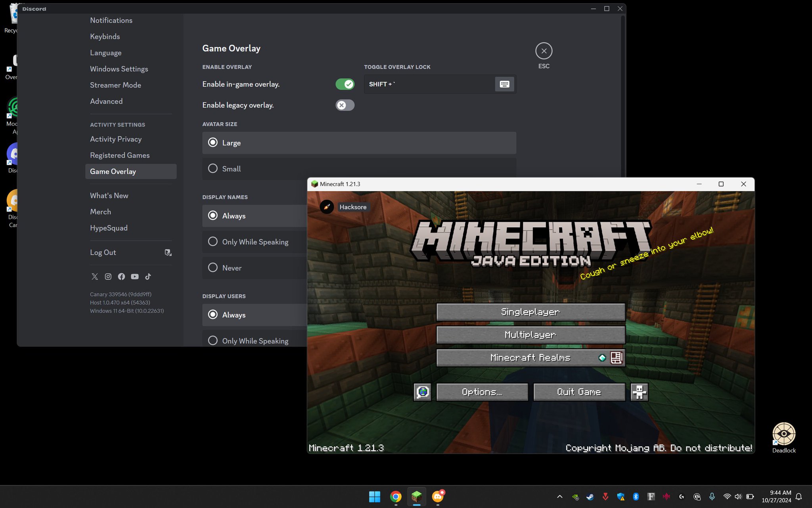Click the Windows Security shield tray icon

tap(620, 496)
